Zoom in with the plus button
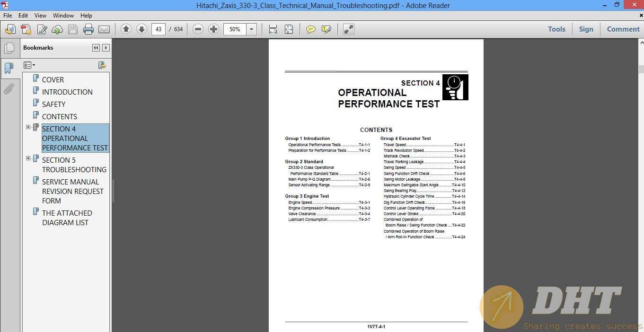The width and height of the screenshot is (644, 332). pos(214,29)
